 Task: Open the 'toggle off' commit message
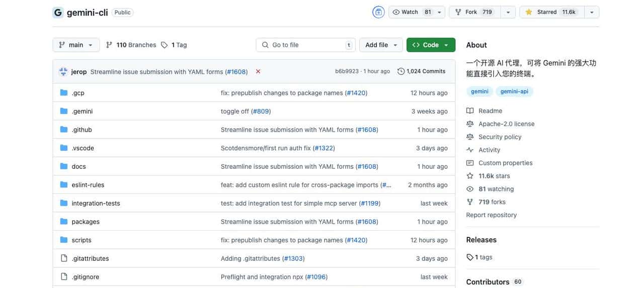[x=235, y=111]
